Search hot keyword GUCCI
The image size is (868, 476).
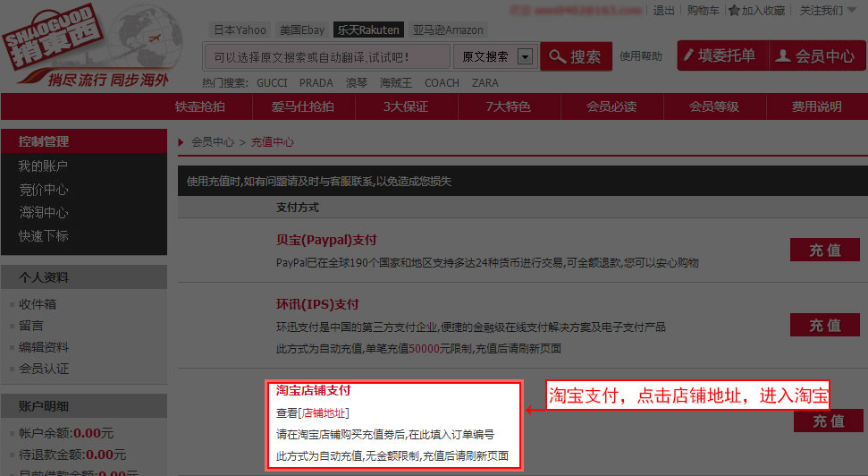coord(272,82)
